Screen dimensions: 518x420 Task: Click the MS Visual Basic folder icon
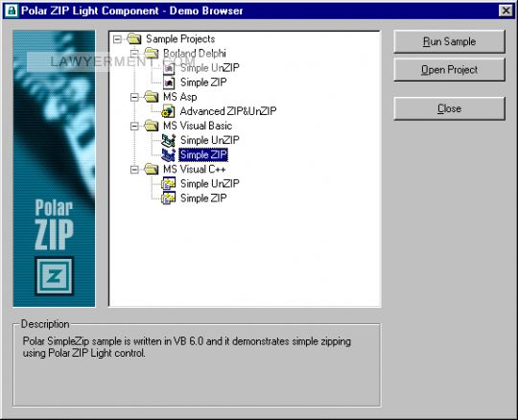coord(152,126)
